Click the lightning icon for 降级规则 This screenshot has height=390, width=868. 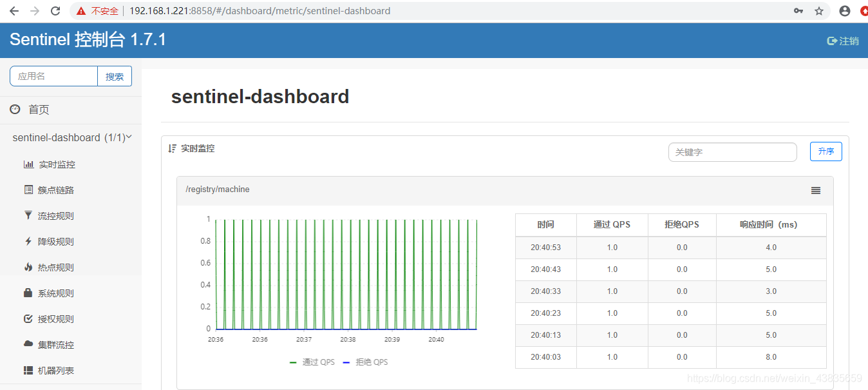[28, 242]
